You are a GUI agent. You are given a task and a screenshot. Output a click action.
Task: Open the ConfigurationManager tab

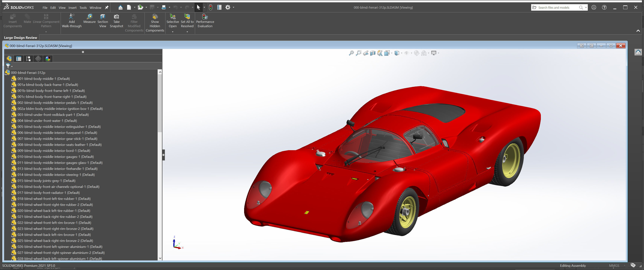click(x=28, y=59)
